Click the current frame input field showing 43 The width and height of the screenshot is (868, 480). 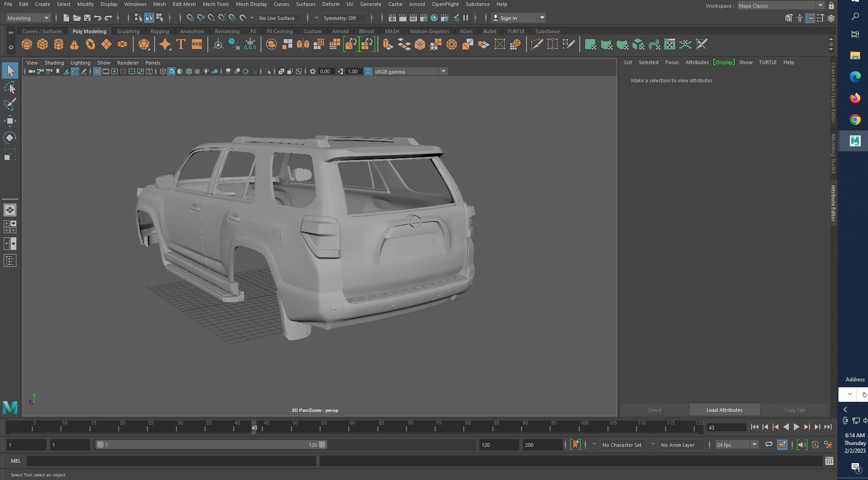tap(726, 428)
